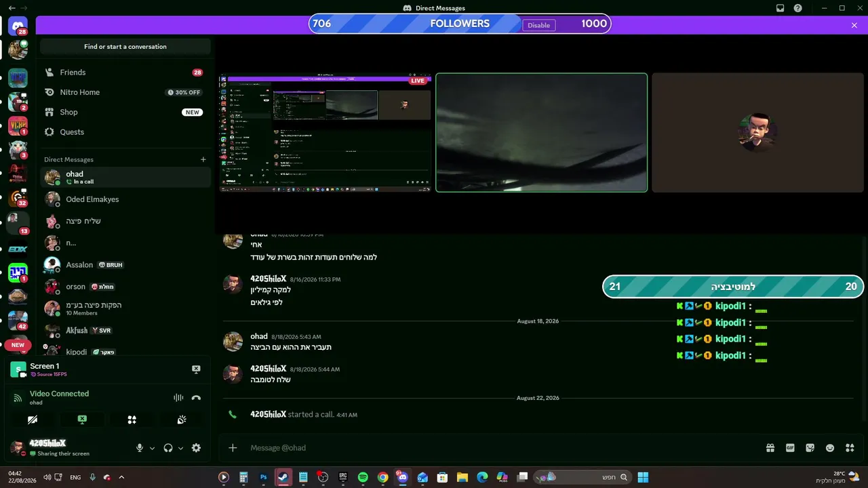Open the GIF picker
The width and height of the screenshot is (868, 488).
click(x=790, y=448)
